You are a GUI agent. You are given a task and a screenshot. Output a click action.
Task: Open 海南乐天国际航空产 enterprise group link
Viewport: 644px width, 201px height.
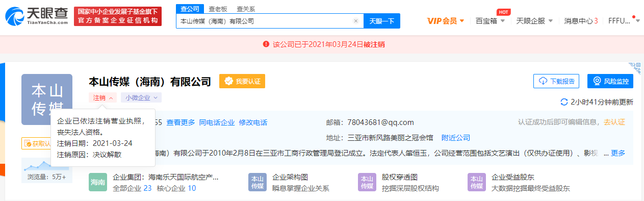coord(183,178)
